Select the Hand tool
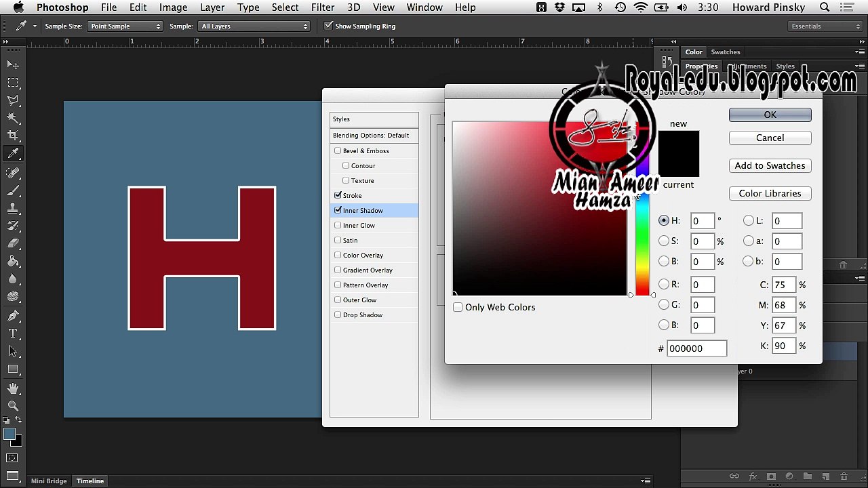This screenshot has width=868, height=488. (x=13, y=388)
